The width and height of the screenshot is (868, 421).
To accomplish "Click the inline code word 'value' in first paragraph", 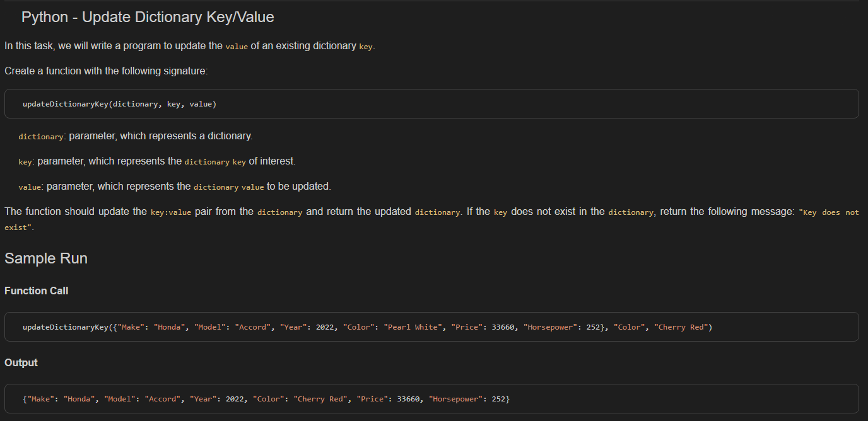I will [x=237, y=46].
